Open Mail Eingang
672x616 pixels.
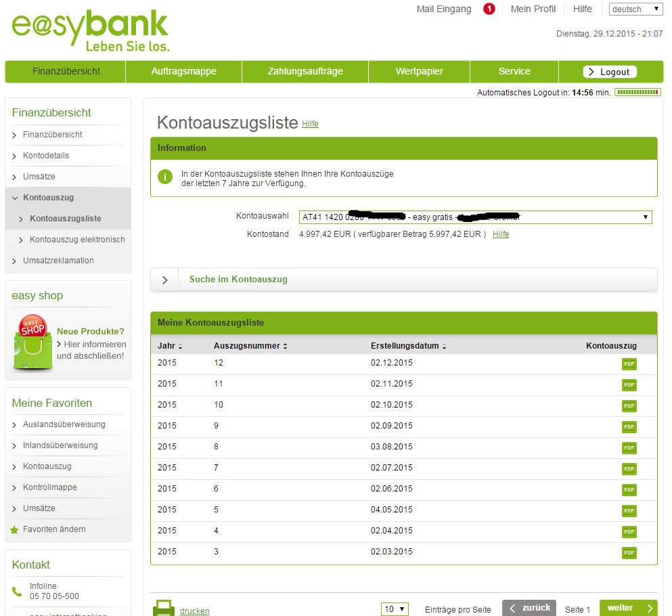pos(444,9)
